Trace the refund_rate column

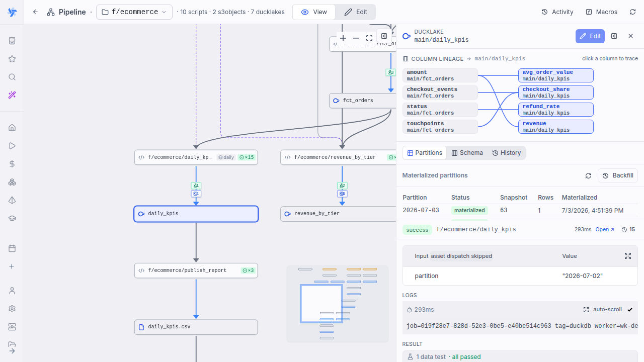[x=556, y=110]
